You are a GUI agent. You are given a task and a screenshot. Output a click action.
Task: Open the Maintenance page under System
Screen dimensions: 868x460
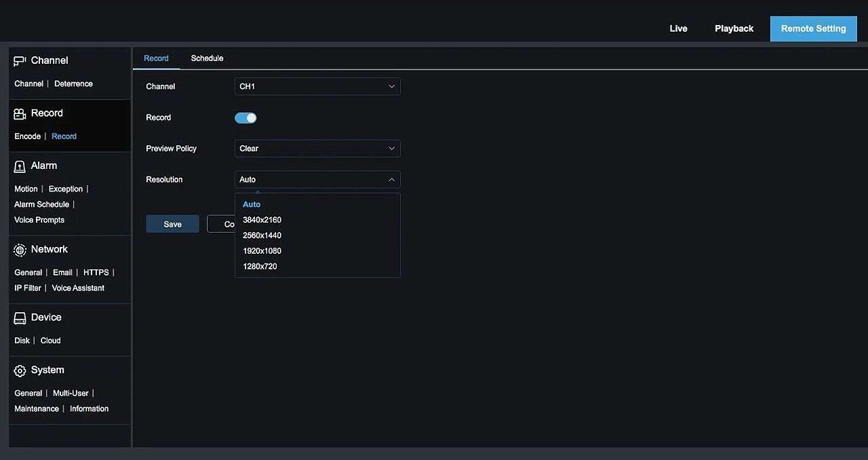point(37,408)
